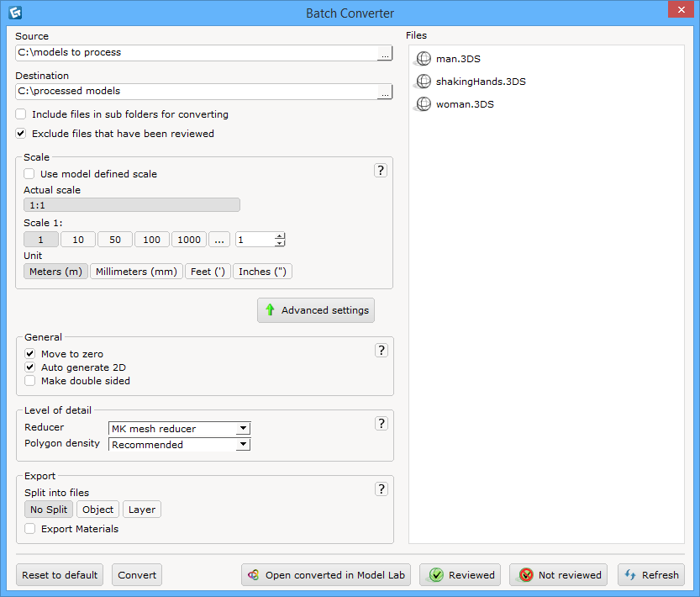Viewport: 700px width, 597px height.
Task: Click the Destination path field
Action: coord(193,92)
